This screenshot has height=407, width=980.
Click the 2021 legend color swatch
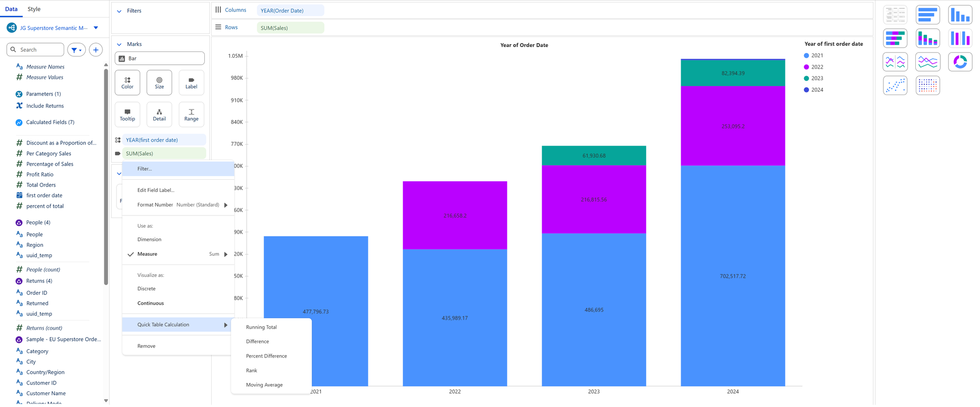coord(807,56)
